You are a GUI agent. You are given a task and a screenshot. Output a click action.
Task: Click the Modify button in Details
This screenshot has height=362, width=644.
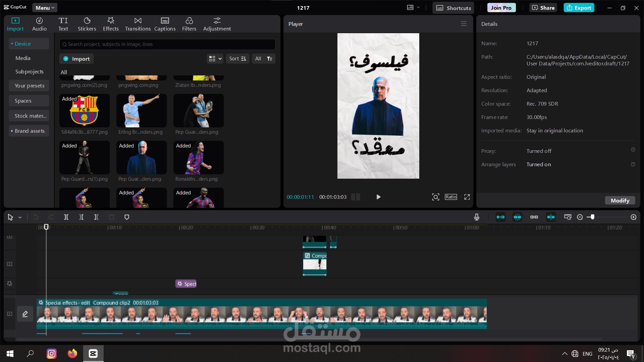pyautogui.click(x=620, y=200)
